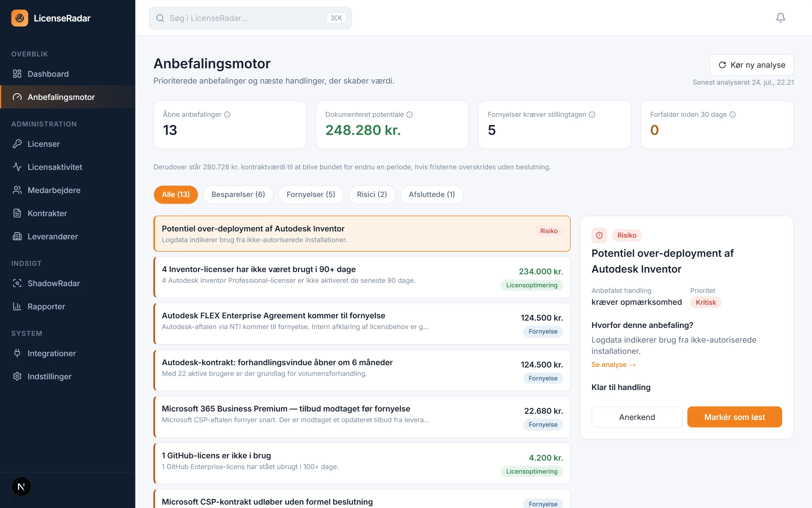Show Afsluttede (1) recommendations

432,194
